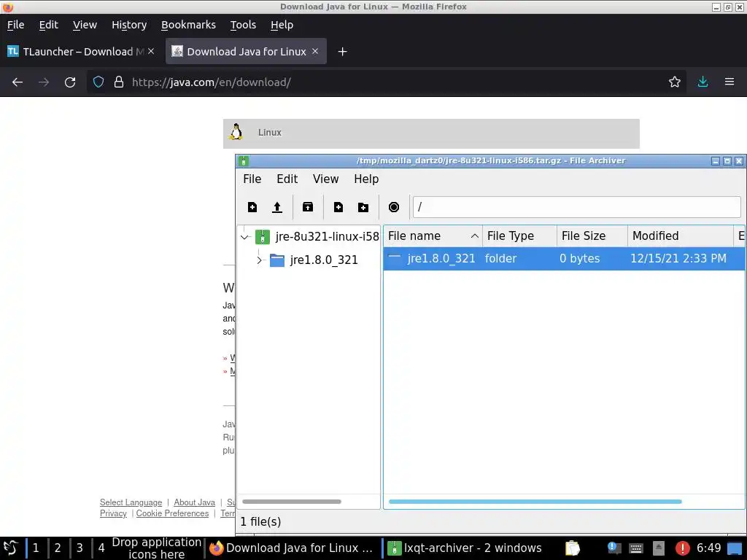The width and height of the screenshot is (747, 560).
Task: Open the keyboard layout tray icon
Action: 635,548
